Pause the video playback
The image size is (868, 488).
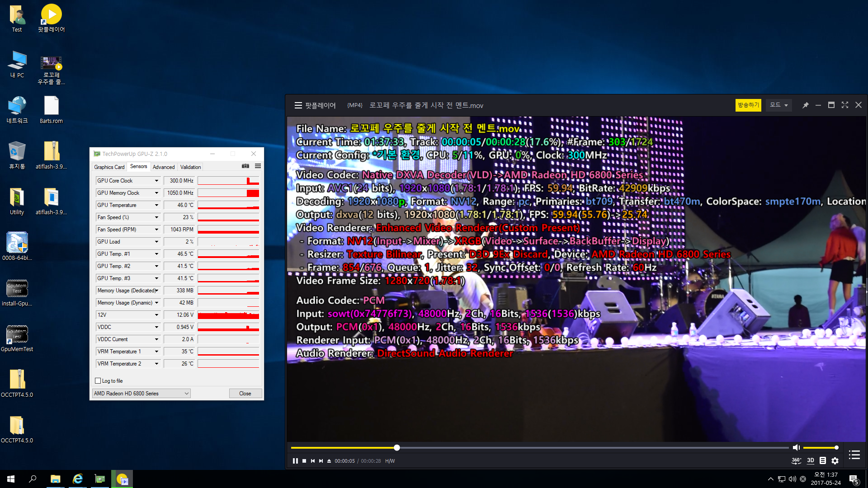[295, 461]
